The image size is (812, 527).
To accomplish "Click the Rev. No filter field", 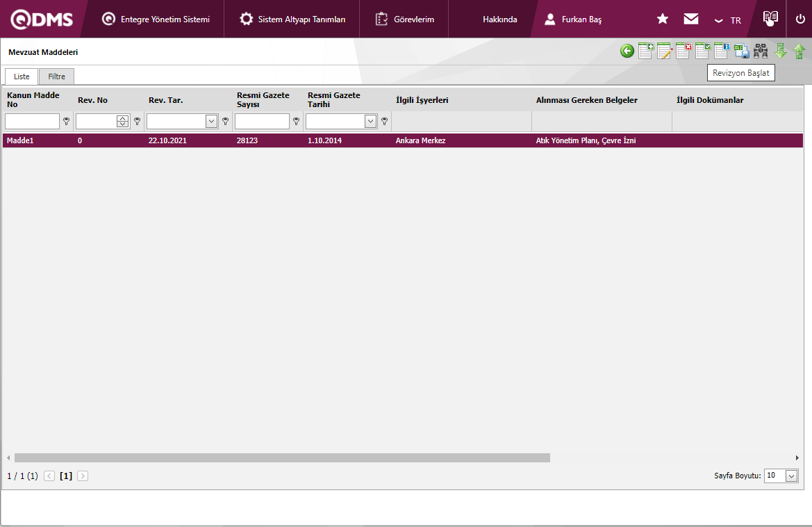I will tap(97, 121).
